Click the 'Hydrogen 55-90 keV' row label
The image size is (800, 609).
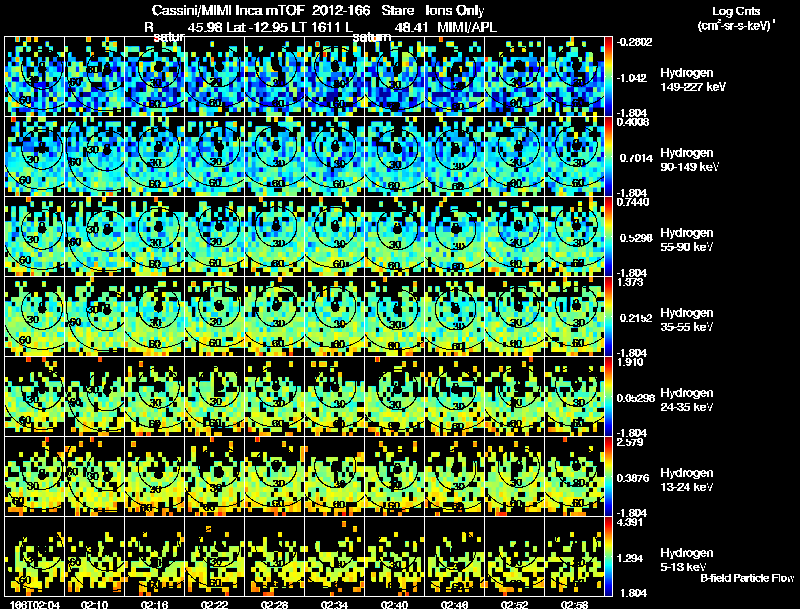[x=686, y=240]
